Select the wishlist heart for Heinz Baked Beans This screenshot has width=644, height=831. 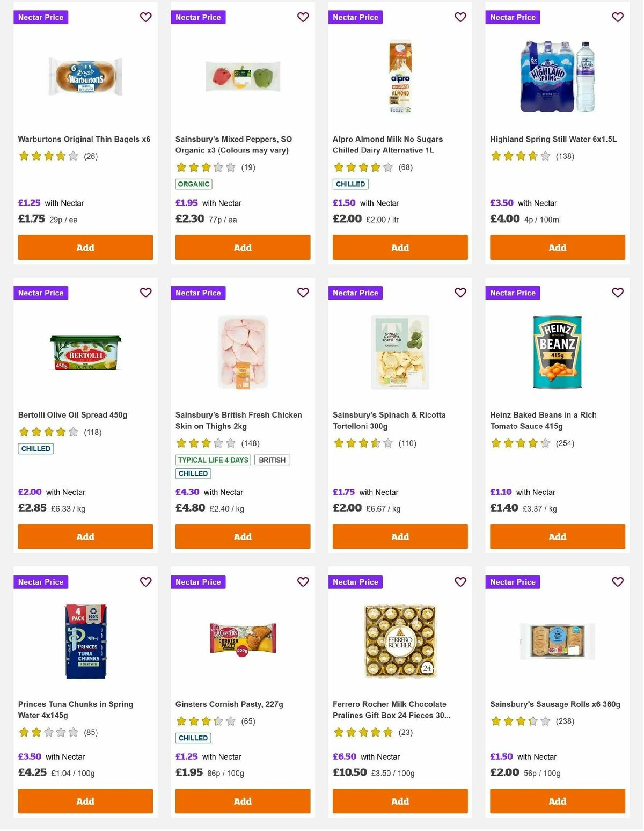pyautogui.click(x=617, y=293)
